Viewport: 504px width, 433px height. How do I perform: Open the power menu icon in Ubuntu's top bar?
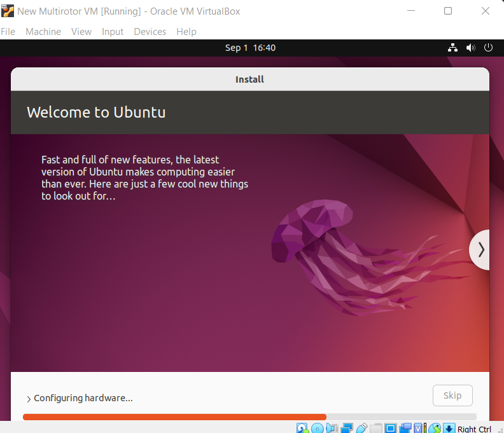(x=488, y=48)
